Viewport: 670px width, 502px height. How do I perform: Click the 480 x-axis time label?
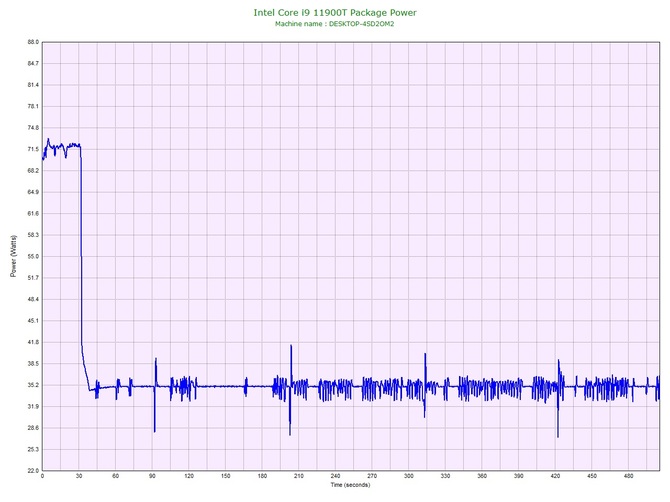click(x=629, y=476)
